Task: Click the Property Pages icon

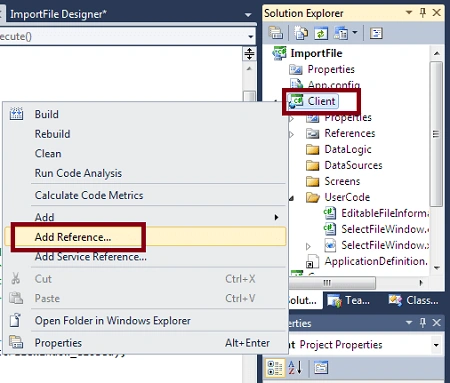Action: pos(321,367)
